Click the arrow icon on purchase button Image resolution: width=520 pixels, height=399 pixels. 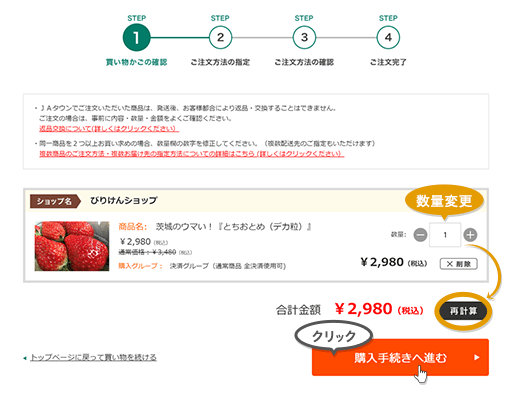point(477,357)
